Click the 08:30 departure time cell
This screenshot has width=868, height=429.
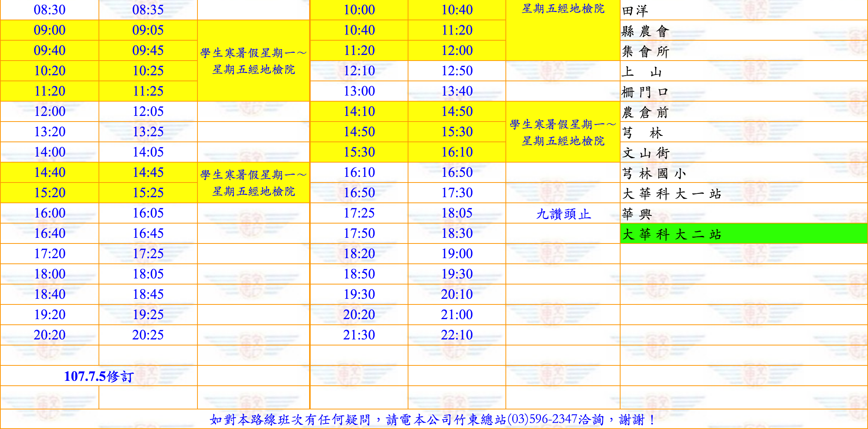[50, 10]
